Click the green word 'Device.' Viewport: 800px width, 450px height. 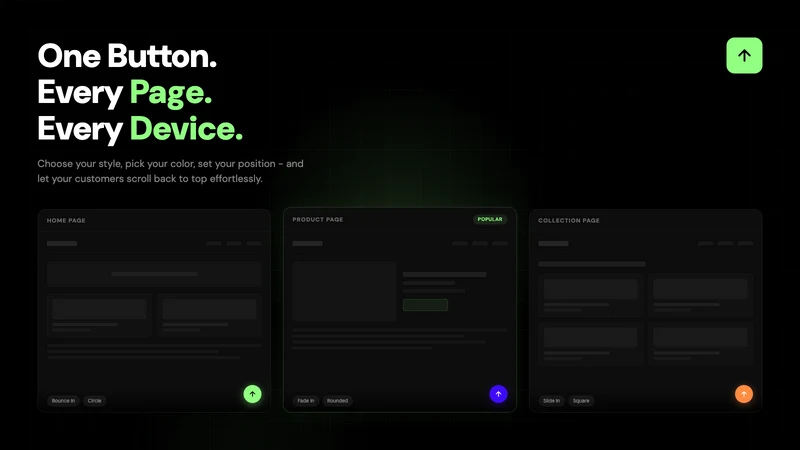pyautogui.click(x=186, y=128)
